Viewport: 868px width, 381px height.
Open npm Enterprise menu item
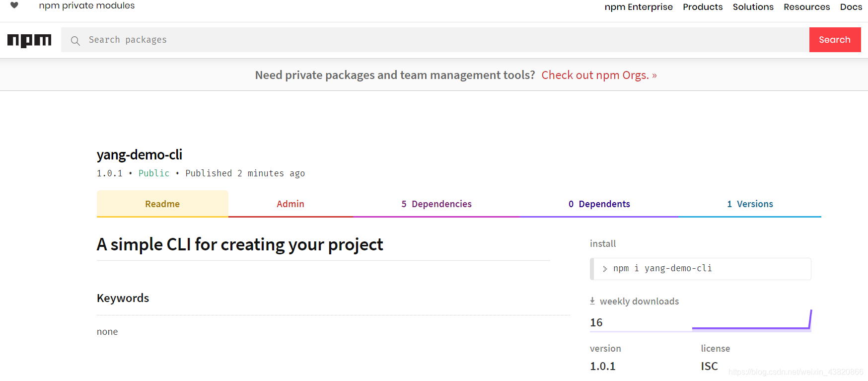coord(639,7)
